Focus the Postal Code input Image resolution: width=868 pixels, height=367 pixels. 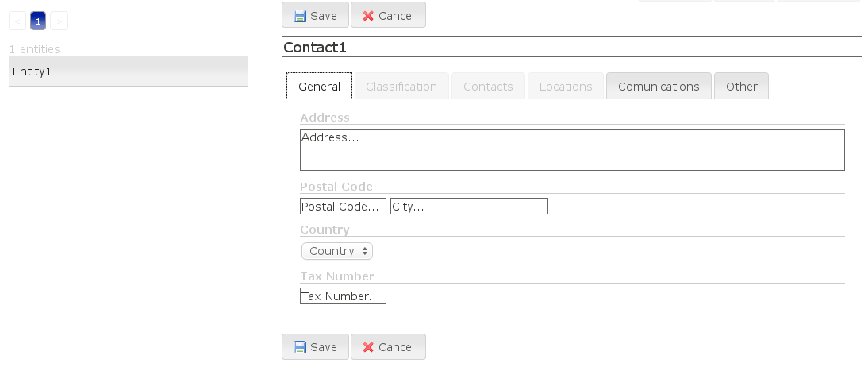tap(344, 207)
